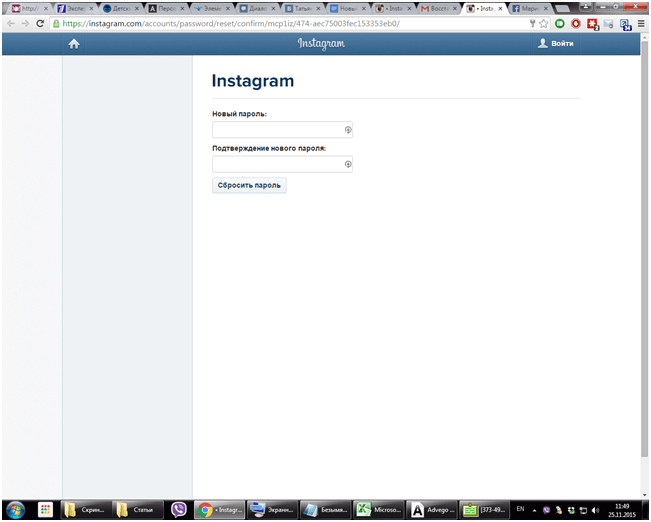
Task: Click the envelope mail extension icon
Action: (609, 24)
